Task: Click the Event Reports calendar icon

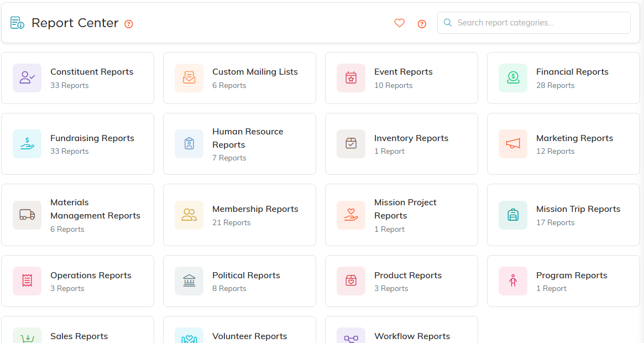Action: [x=351, y=78]
